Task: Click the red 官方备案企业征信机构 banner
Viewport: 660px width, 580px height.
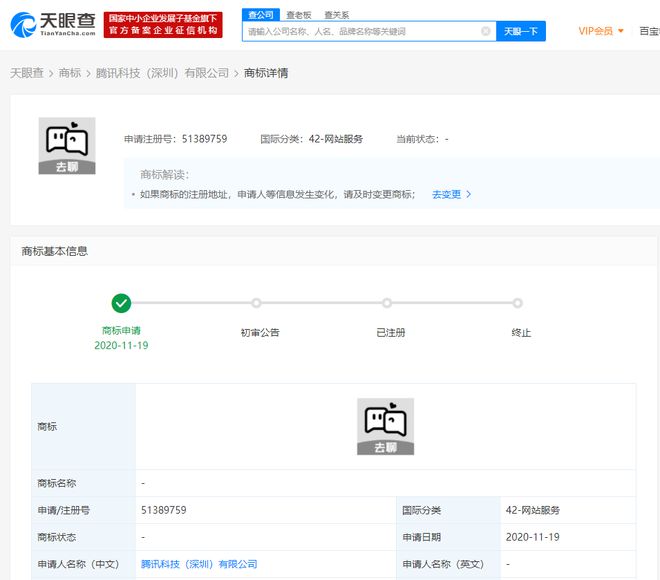Action: point(164,25)
